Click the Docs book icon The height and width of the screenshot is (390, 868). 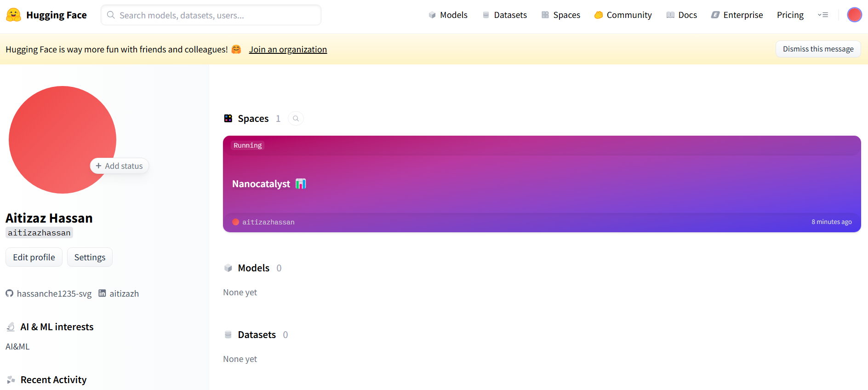670,15
